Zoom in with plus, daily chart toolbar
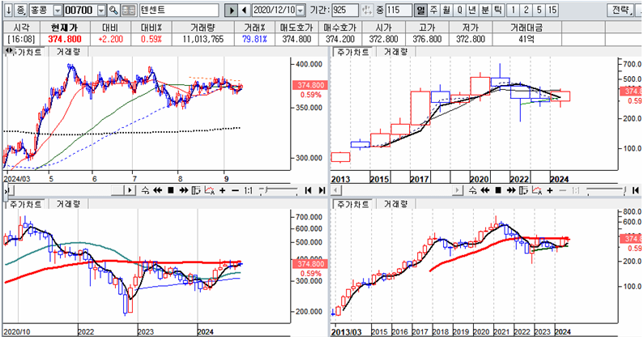Image resolution: width=644 pixels, height=337 pixels. coord(222,190)
